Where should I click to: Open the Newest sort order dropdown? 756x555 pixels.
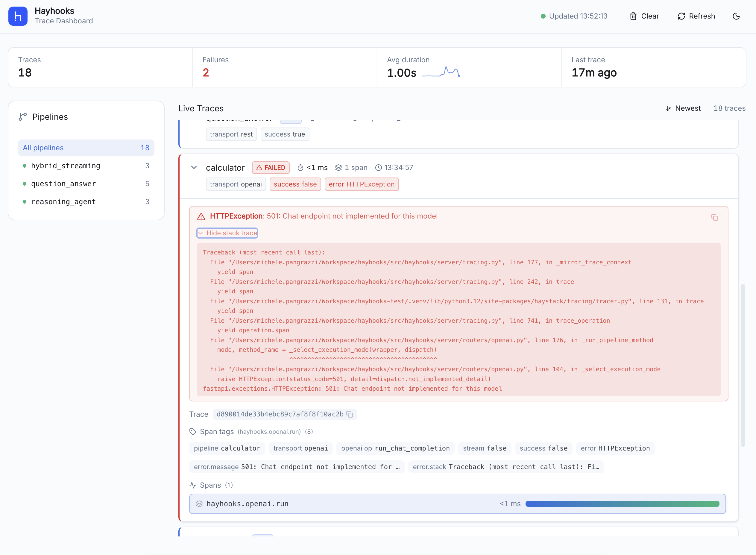pos(683,108)
